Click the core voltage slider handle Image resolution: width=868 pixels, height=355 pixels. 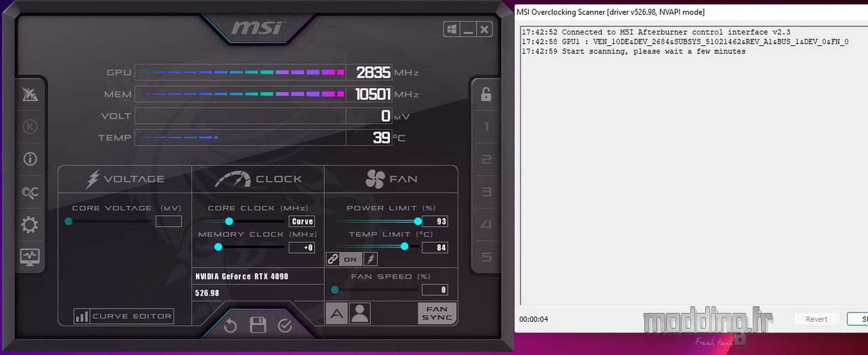pos(68,221)
